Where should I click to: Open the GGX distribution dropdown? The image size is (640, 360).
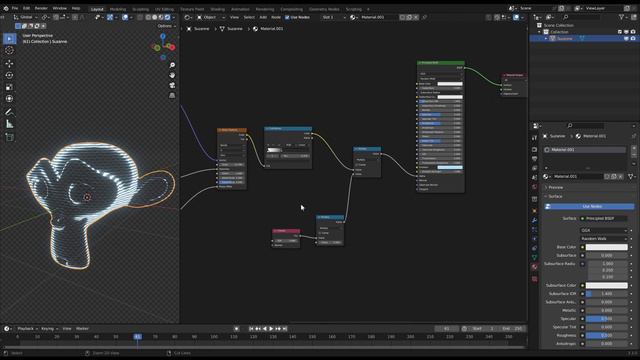pos(604,231)
